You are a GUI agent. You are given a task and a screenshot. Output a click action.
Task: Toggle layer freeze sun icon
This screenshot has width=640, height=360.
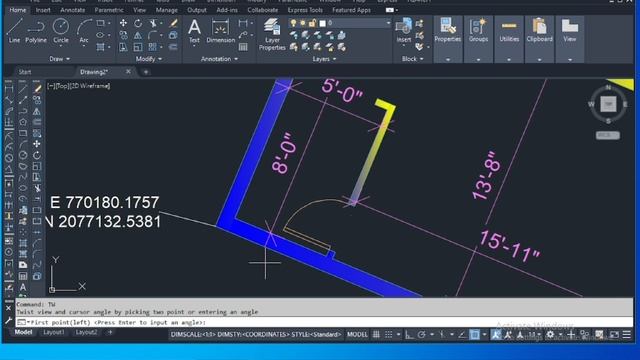pyautogui.click(x=302, y=23)
